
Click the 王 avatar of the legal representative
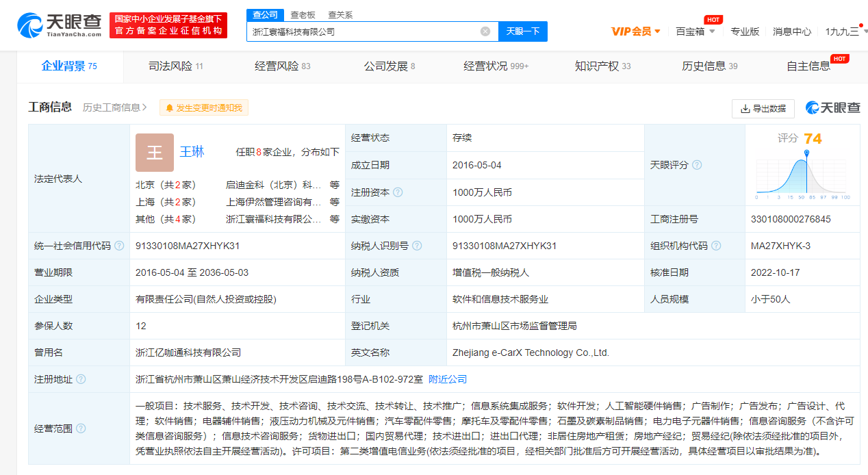click(155, 152)
